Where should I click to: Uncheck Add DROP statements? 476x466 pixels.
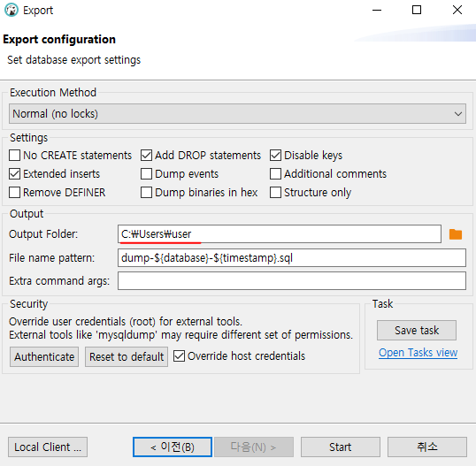pyautogui.click(x=146, y=156)
